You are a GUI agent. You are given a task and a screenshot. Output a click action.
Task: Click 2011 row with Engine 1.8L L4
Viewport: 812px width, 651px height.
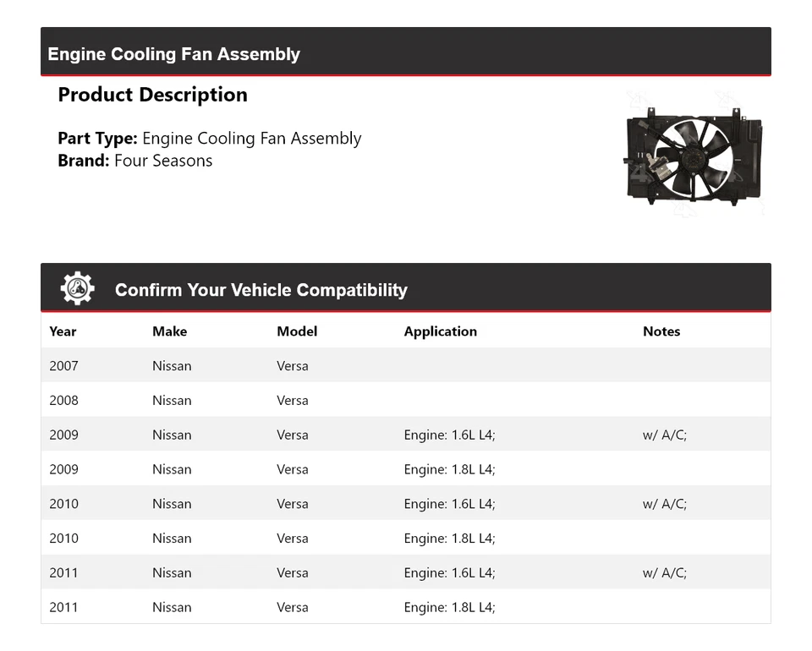click(405, 607)
